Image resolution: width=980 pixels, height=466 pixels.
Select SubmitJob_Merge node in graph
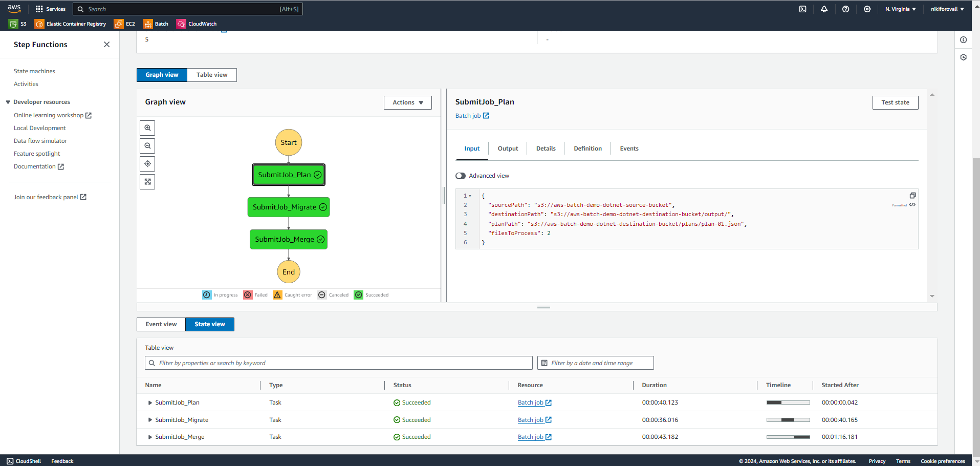289,240
